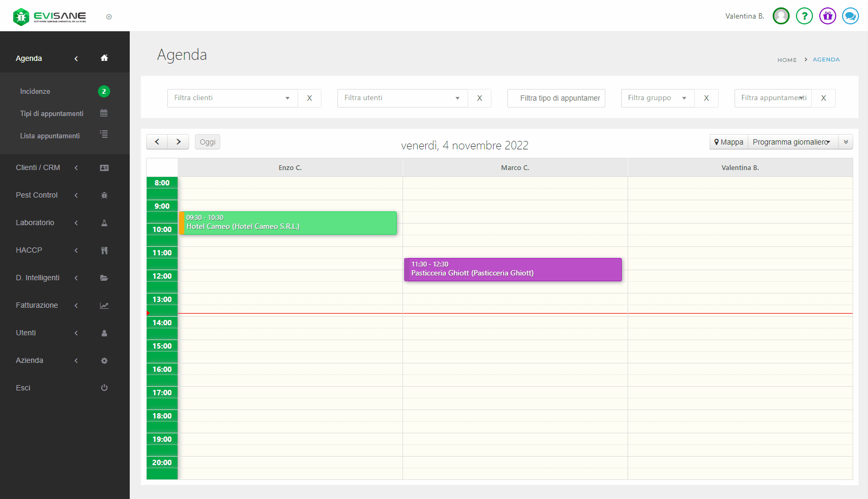This screenshot has width=868, height=499.
Task: Clear the Filtra utenti filter
Action: [479, 98]
